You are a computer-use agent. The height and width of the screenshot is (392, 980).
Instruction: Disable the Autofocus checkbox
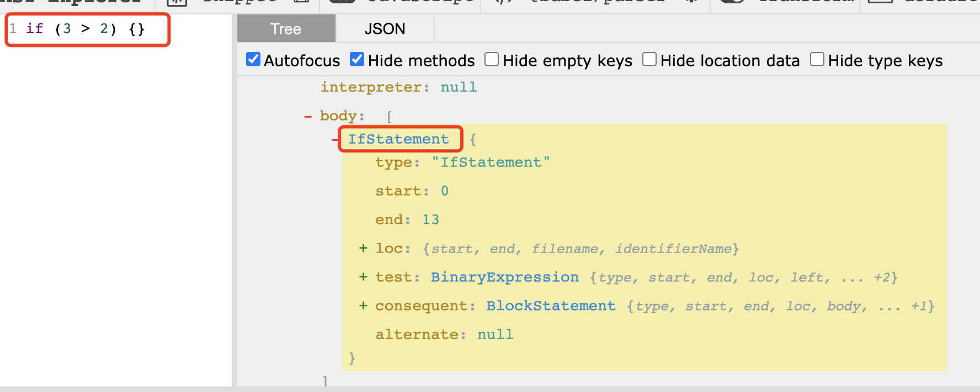tap(253, 60)
